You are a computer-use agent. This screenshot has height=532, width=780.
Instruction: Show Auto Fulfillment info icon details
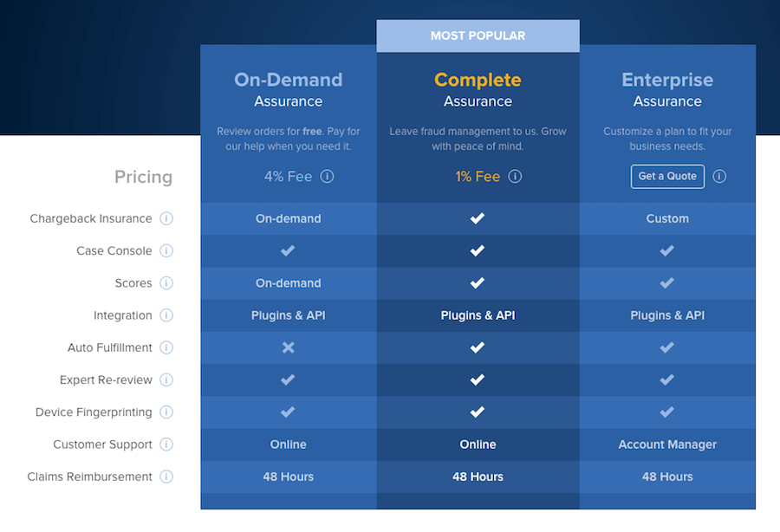pos(166,347)
